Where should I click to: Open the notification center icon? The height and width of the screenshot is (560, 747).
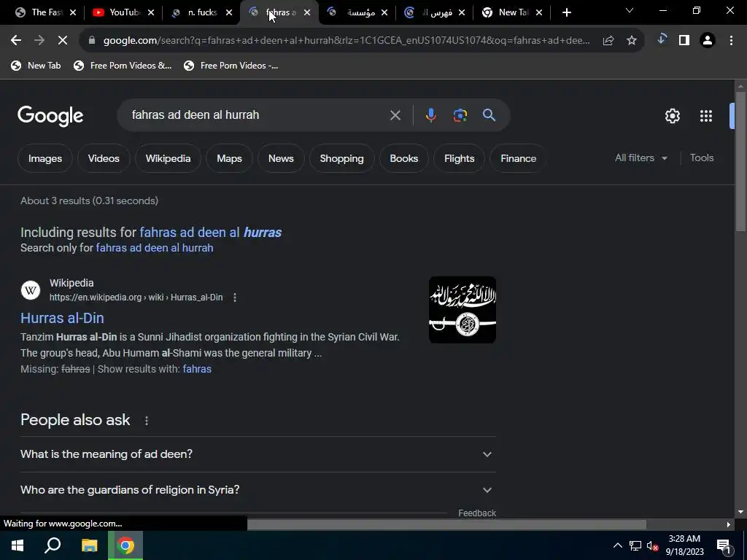724,545
